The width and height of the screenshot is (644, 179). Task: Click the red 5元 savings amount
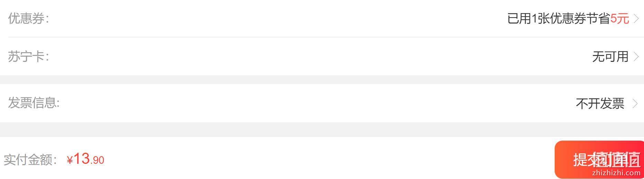point(620,19)
